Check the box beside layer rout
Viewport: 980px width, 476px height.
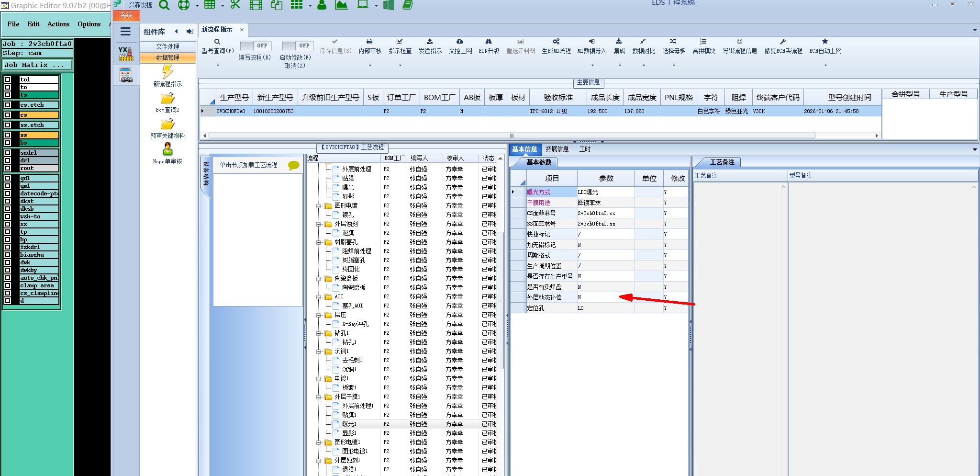coord(8,168)
